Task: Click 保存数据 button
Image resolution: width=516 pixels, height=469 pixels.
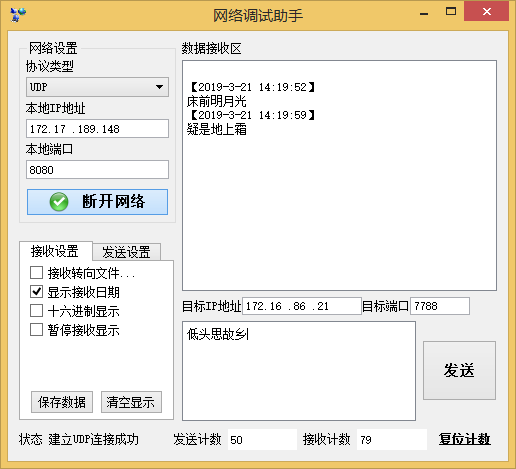Action: (x=62, y=402)
